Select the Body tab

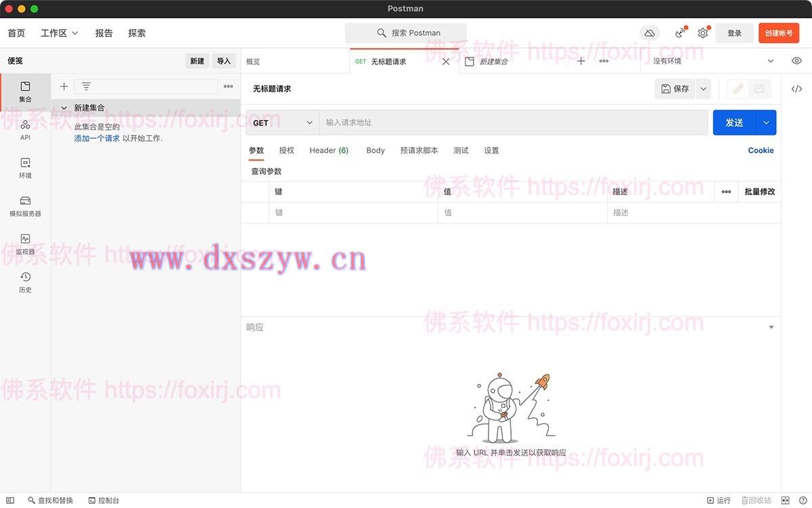376,150
